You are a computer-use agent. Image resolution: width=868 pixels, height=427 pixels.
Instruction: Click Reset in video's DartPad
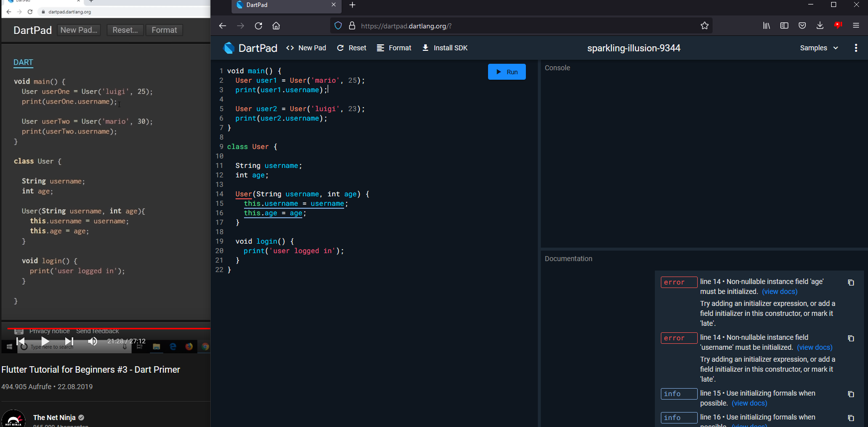[125, 30]
